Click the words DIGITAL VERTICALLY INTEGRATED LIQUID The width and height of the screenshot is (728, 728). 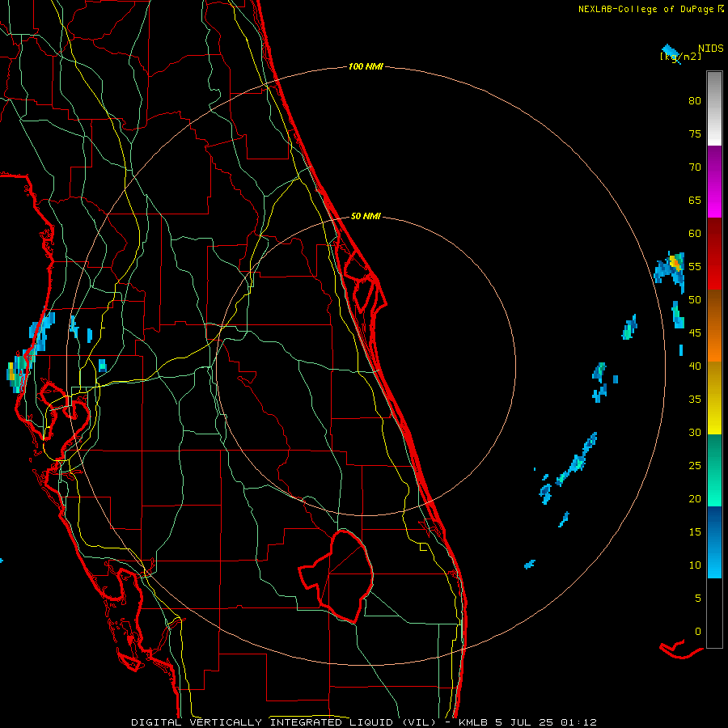(263, 722)
